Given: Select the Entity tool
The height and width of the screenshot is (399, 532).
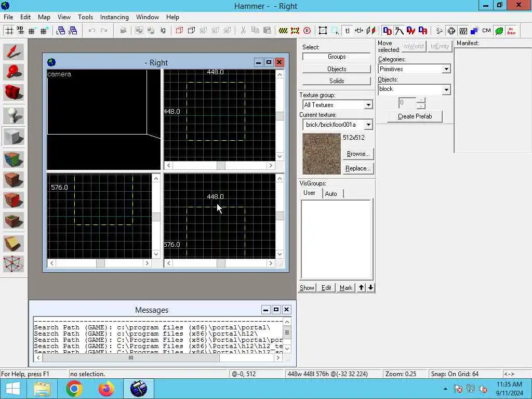Looking at the screenshot, I should pyautogui.click(x=13, y=116).
